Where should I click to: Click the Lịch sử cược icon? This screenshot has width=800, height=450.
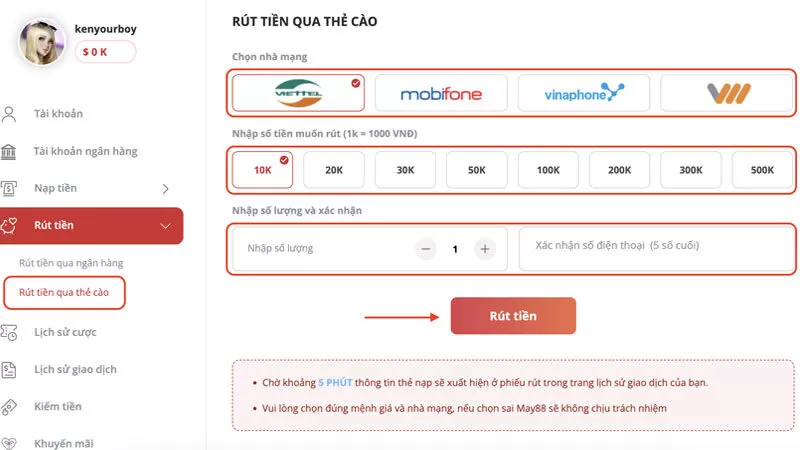pos(10,332)
